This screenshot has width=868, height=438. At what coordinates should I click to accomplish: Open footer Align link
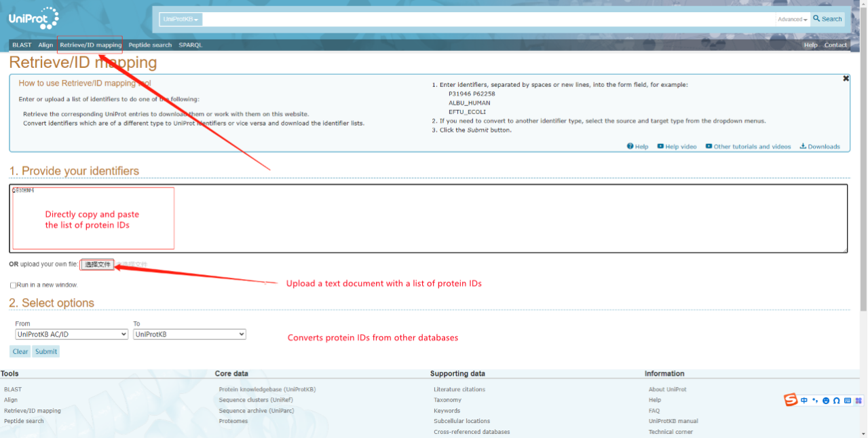click(11, 400)
